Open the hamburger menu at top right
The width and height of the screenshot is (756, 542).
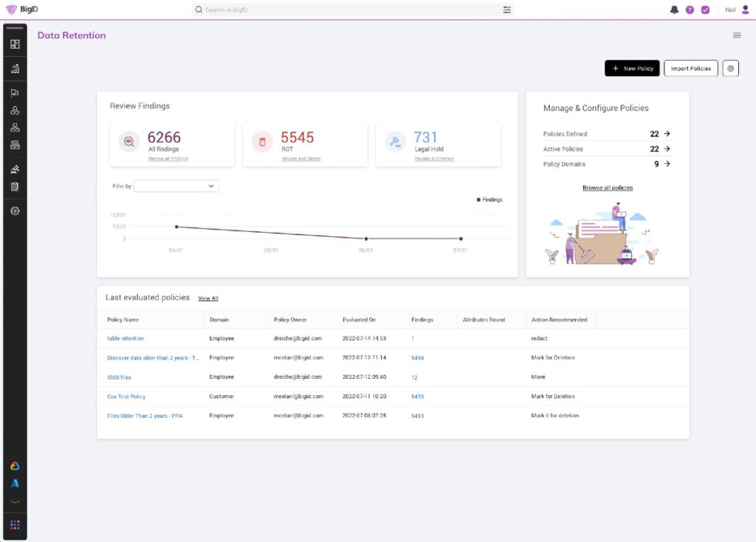(x=737, y=35)
